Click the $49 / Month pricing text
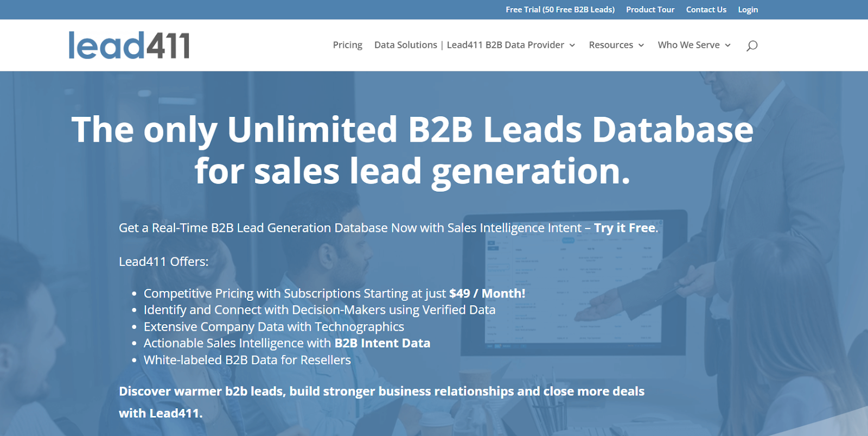Image resolution: width=868 pixels, height=436 pixels. 486,293
